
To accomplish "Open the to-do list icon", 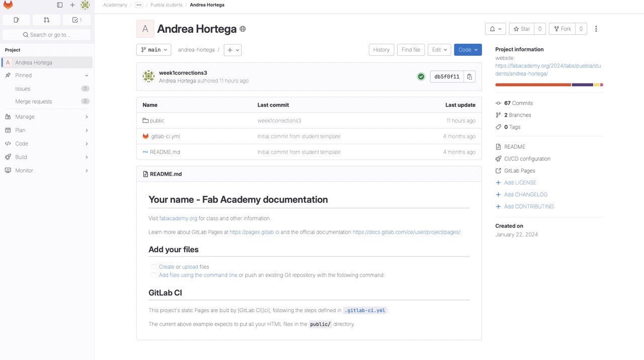I will pyautogui.click(x=77, y=20).
